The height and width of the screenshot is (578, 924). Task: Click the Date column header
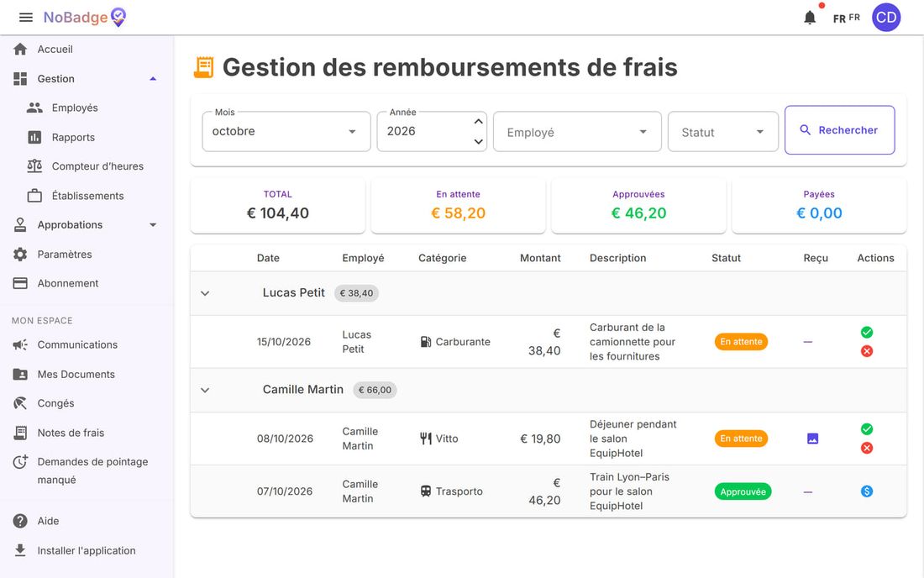pos(268,258)
